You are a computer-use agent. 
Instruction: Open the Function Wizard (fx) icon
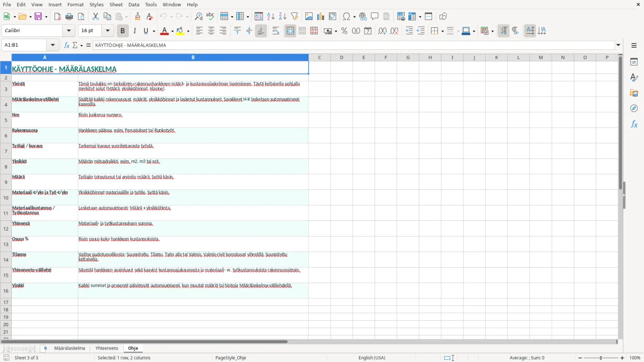pos(67,45)
